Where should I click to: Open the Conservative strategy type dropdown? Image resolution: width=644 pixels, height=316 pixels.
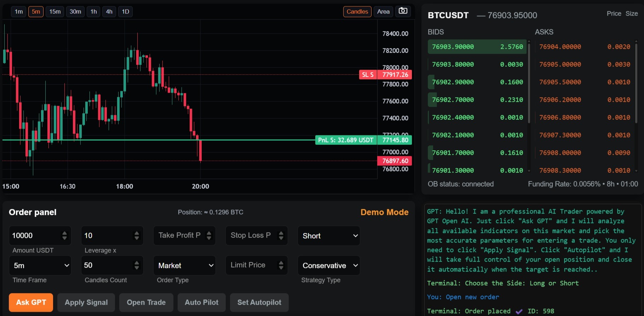tap(329, 265)
